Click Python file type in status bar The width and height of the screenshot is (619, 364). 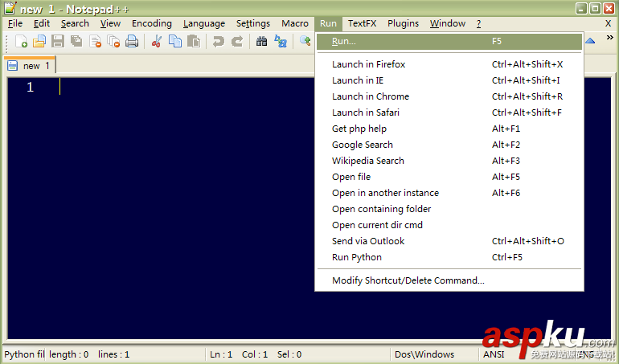click(x=24, y=354)
